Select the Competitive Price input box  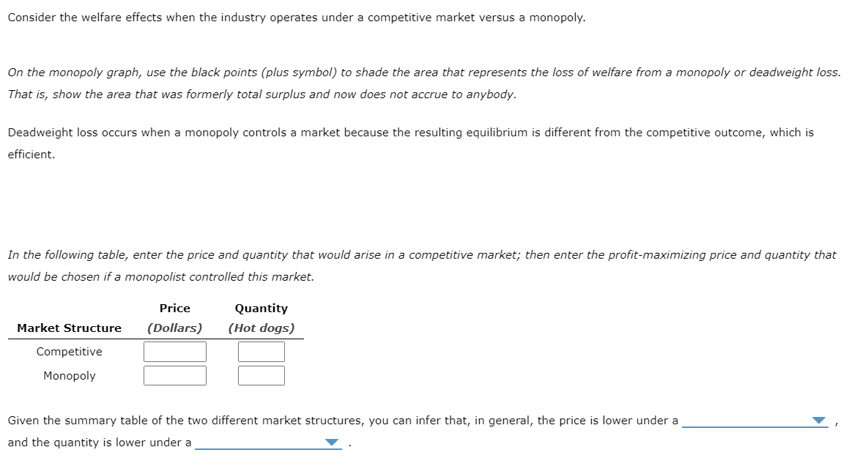[x=175, y=351]
